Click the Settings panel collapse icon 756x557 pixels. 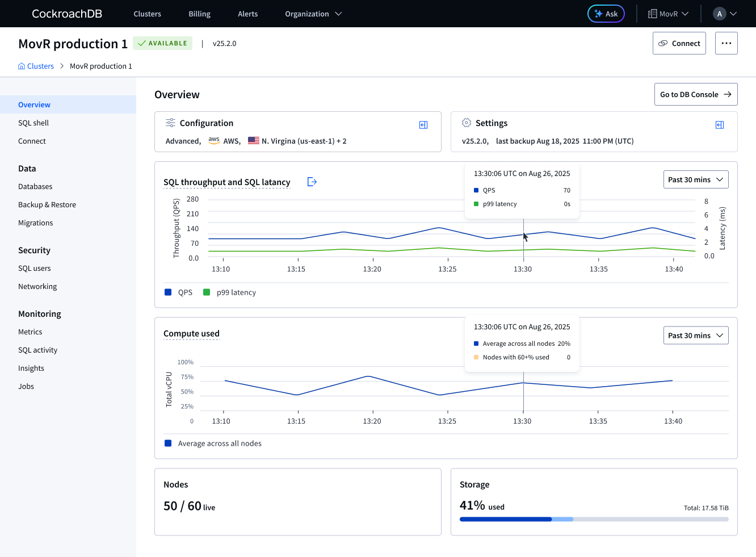(720, 125)
